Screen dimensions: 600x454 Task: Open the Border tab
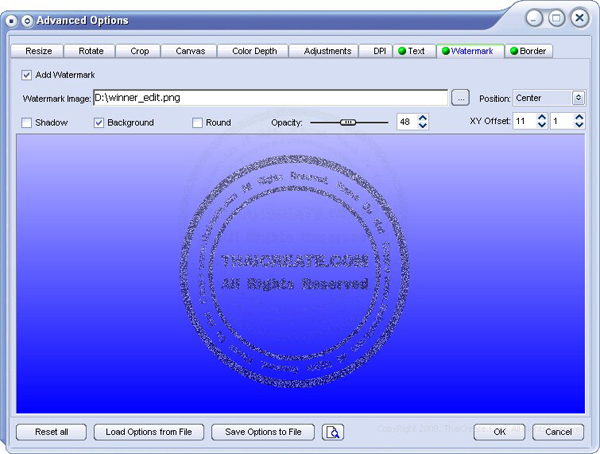click(x=529, y=51)
